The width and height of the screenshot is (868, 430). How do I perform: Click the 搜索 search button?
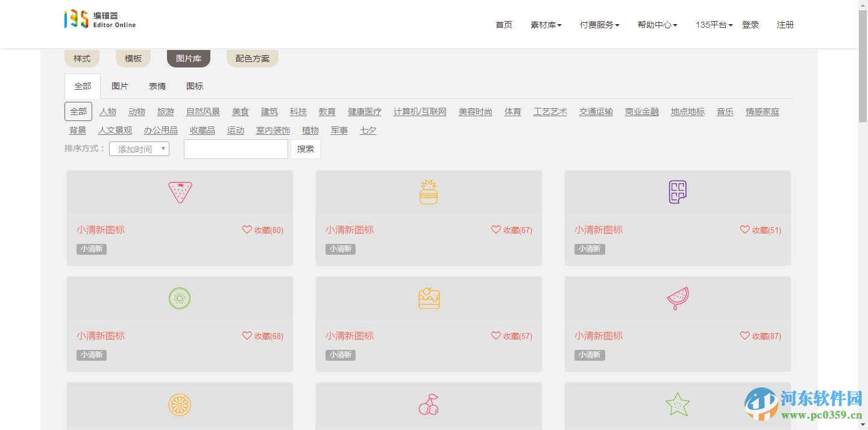pyautogui.click(x=305, y=148)
